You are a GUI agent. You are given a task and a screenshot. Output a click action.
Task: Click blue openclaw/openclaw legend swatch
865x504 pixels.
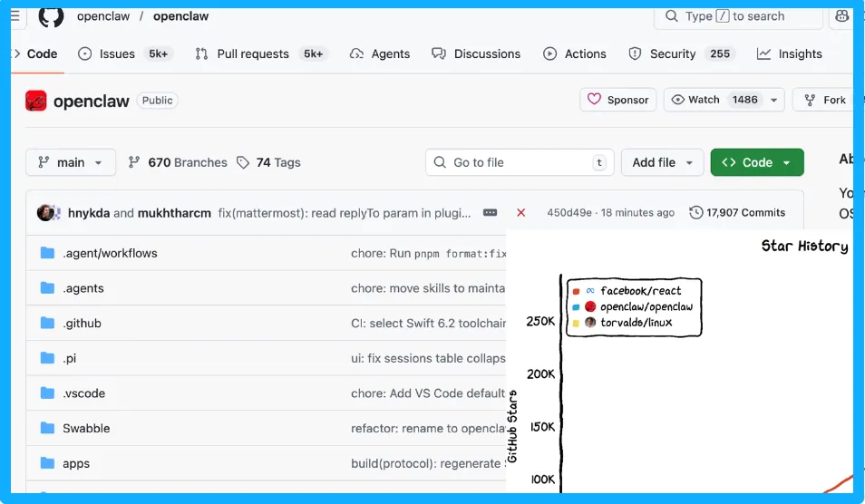[576, 307]
